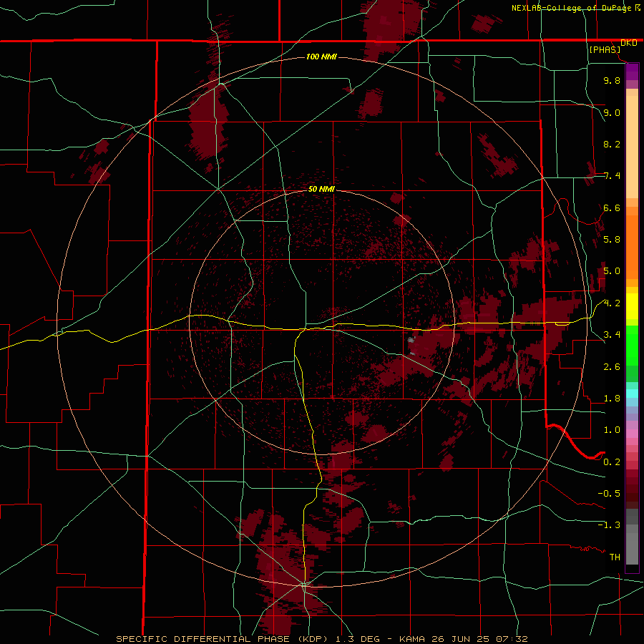644x644 pixels.
Task: Click the 5.0 legend value
Action: click(x=612, y=271)
